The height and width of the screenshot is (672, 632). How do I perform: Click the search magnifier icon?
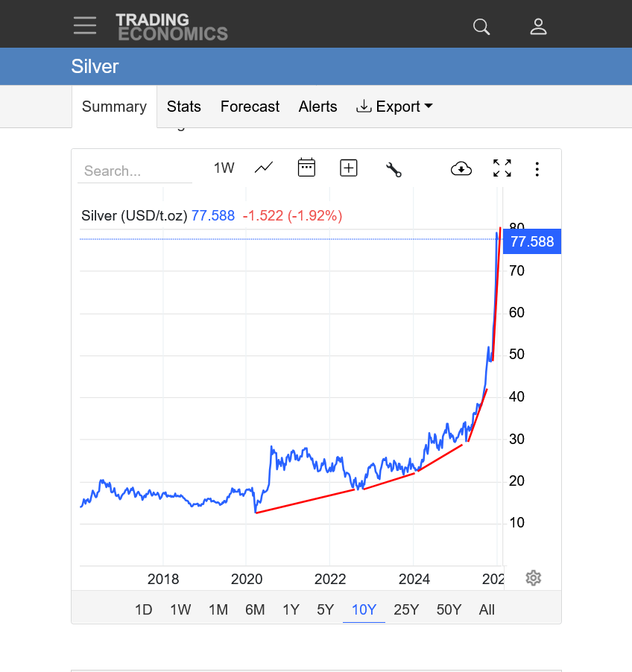click(481, 27)
